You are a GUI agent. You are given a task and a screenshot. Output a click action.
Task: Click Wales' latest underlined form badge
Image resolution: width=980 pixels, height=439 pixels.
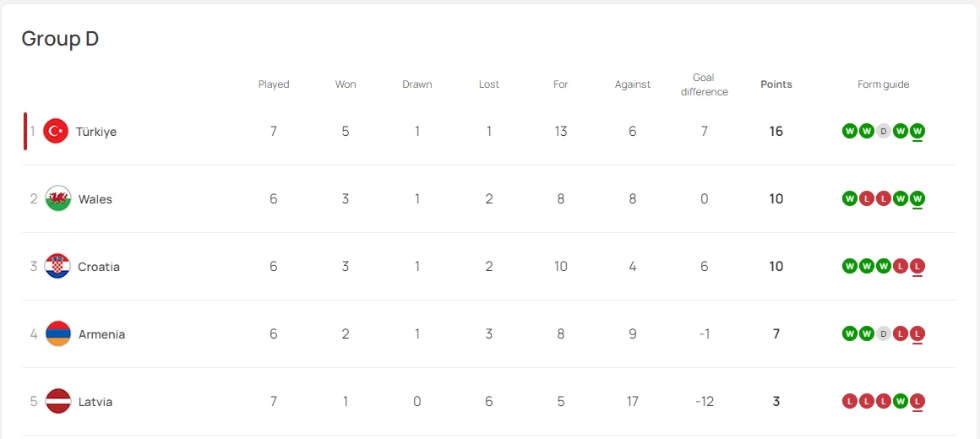click(917, 198)
